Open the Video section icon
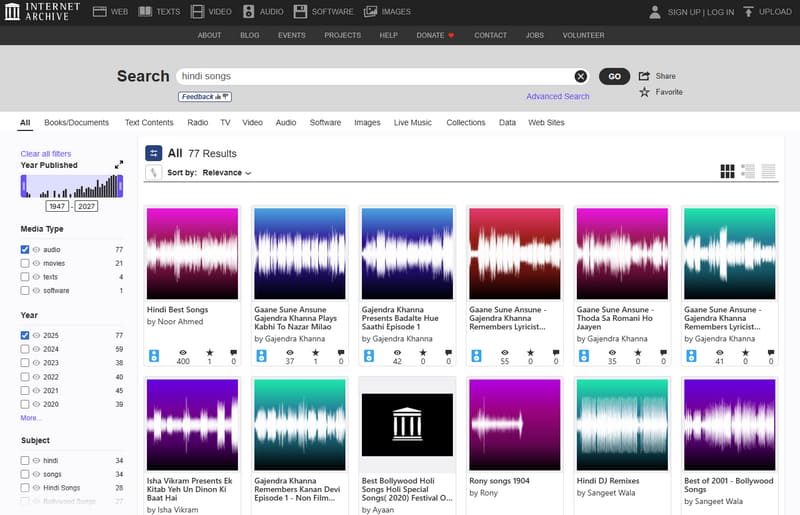The width and height of the screenshot is (800, 515). 197,12
